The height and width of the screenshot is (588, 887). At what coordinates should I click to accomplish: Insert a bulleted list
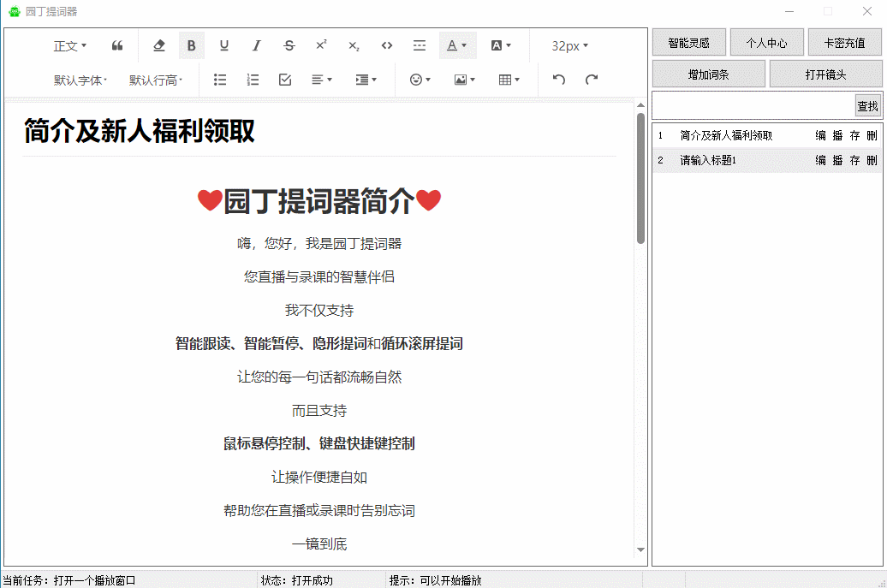click(220, 80)
